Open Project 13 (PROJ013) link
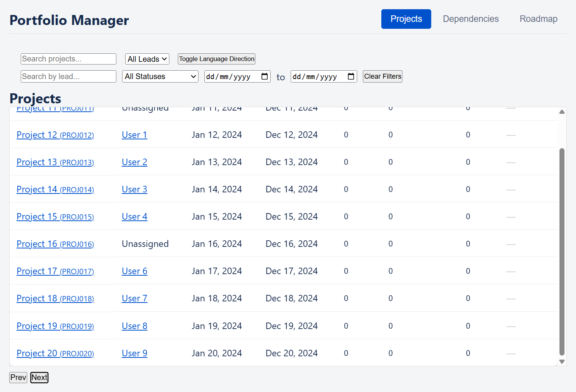 [x=55, y=162]
